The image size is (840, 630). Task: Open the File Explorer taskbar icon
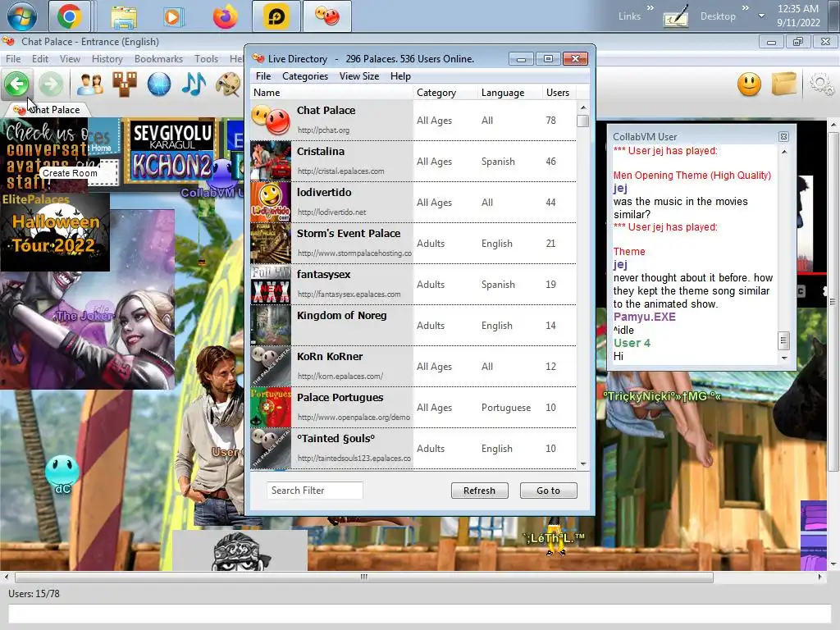point(125,17)
